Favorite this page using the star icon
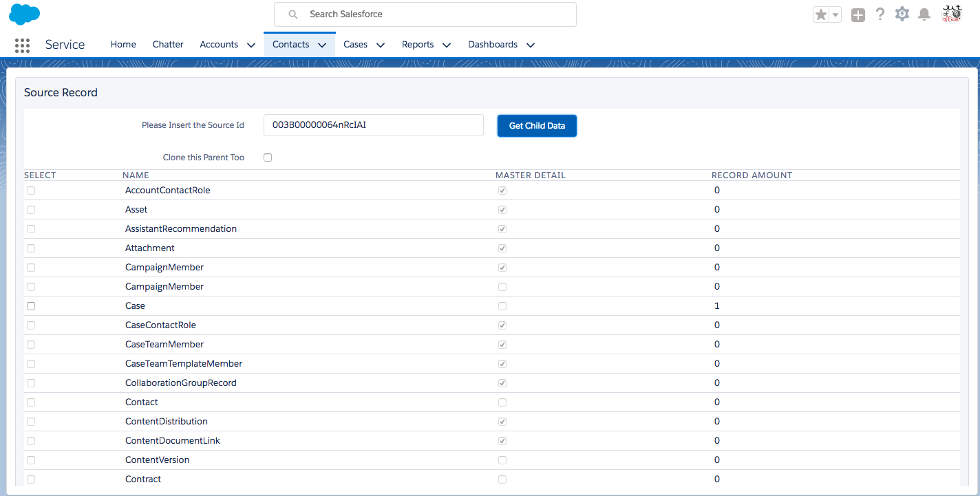This screenshot has width=980, height=496. [820, 14]
